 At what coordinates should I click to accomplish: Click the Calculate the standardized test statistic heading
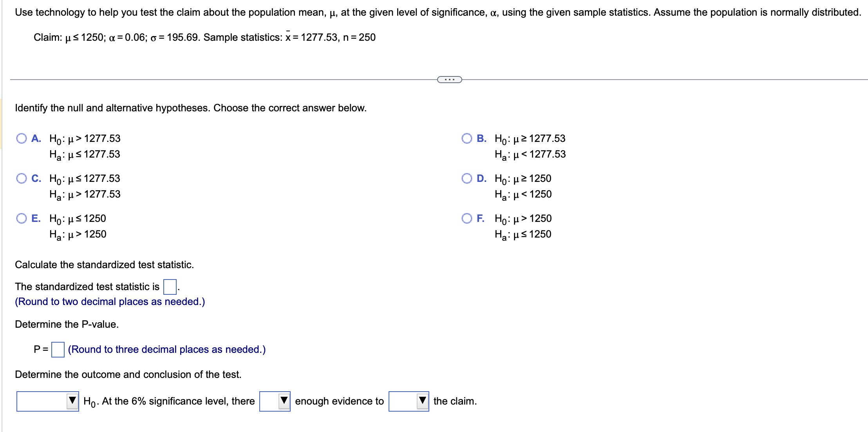[104, 264]
